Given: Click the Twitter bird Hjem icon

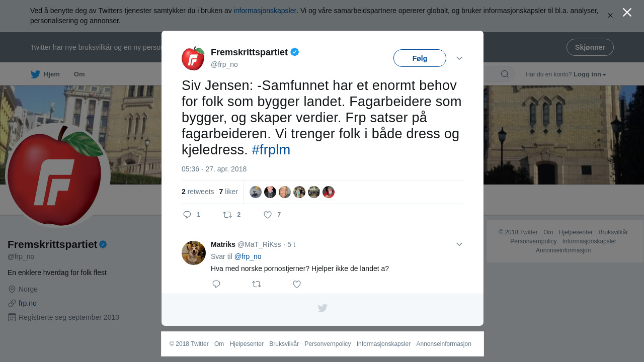Looking at the screenshot, I should point(35,74).
